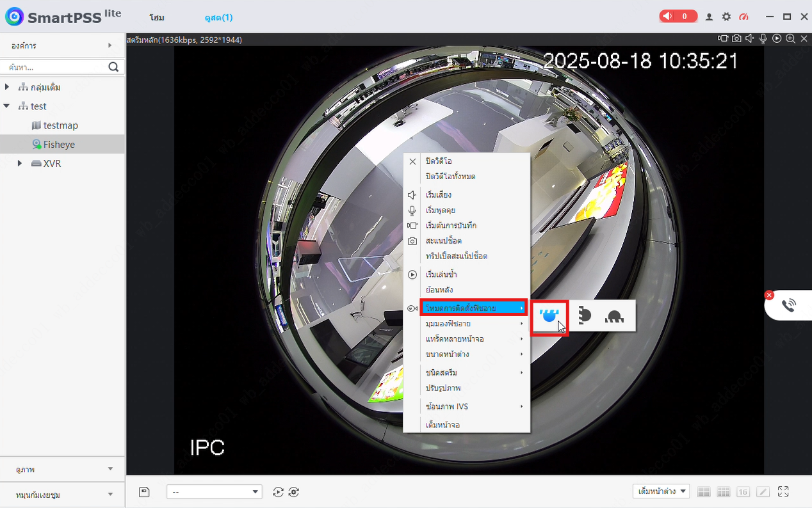Activate digital zoom with the magnifier icon

tap(790, 38)
